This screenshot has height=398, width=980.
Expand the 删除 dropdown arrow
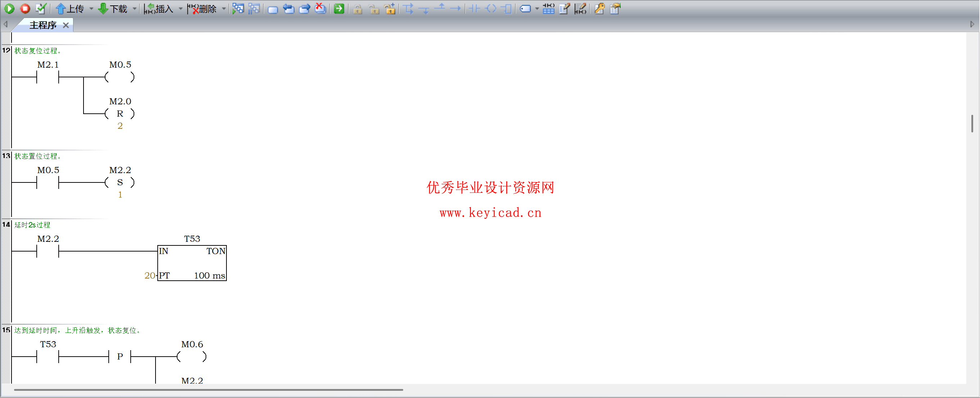(x=224, y=8)
